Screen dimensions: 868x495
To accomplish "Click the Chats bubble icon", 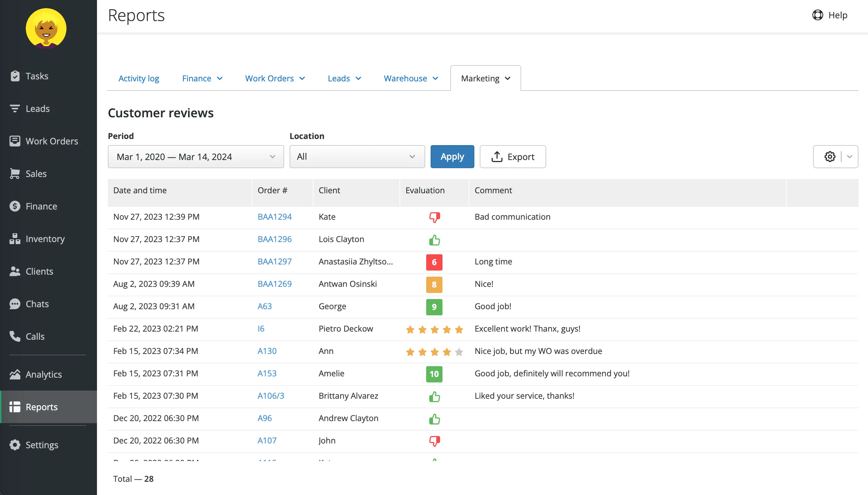I will pyautogui.click(x=15, y=304).
